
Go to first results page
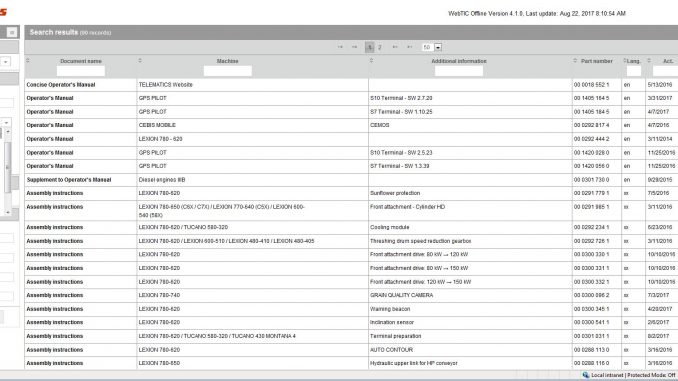340,47
